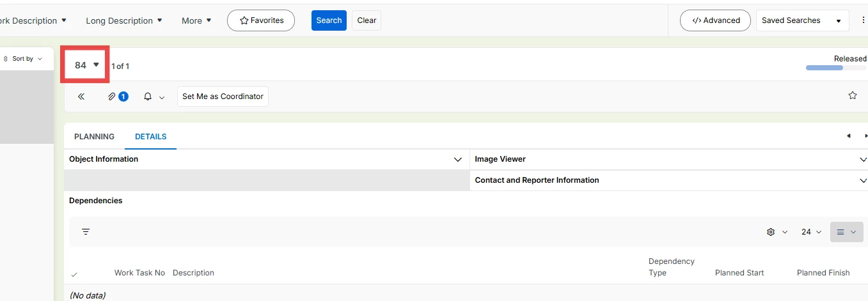
Task: Open Dependencies table gear settings
Action: [x=771, y=232]
